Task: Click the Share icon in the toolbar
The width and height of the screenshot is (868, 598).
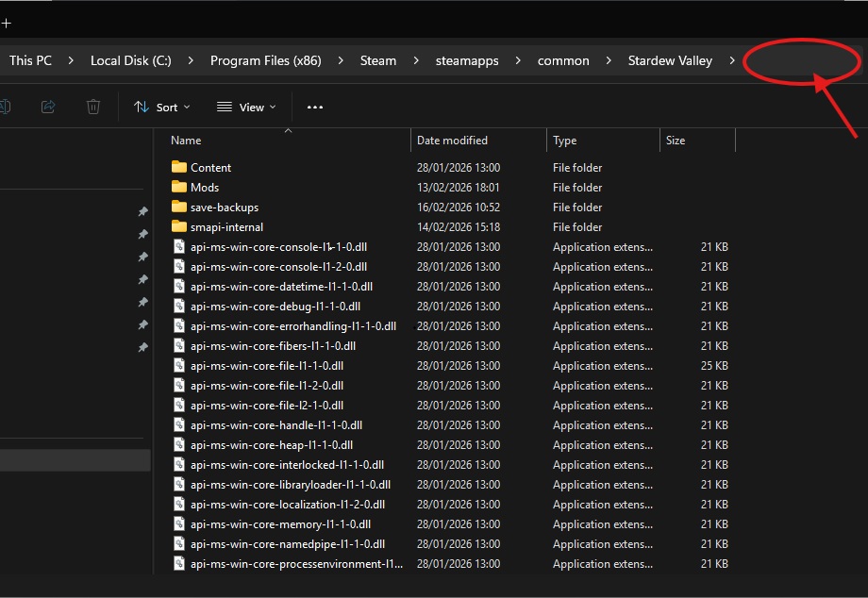Action: pos(48,108)
